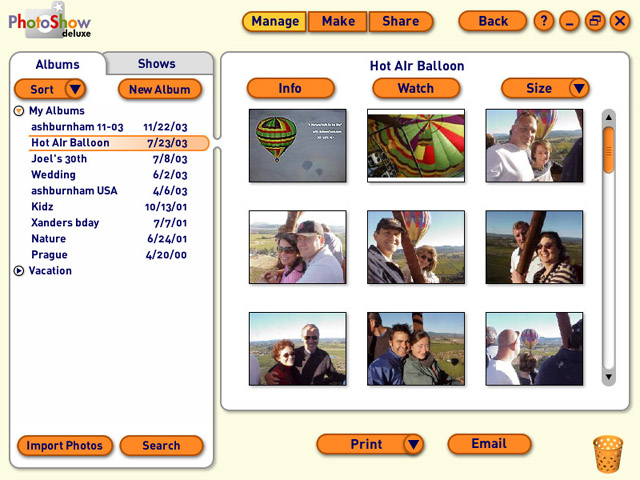The width and height of the screenshot is (640, 480).
Task: Open help with the question mark icon
Action: click(x=544, y=21)
